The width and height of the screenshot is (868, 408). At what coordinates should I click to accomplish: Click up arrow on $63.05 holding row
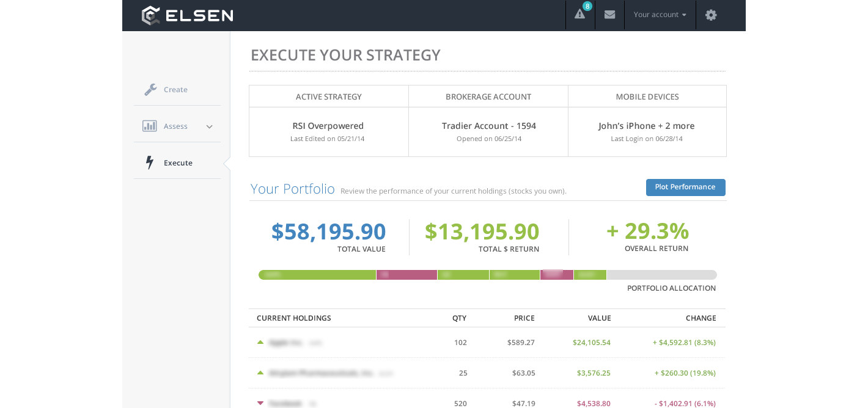click(260, 373)
